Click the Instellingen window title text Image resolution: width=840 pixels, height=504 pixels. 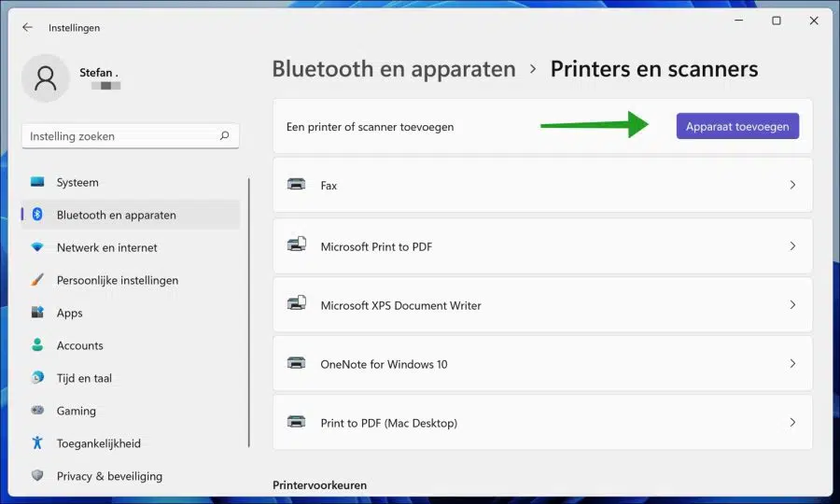74,28
